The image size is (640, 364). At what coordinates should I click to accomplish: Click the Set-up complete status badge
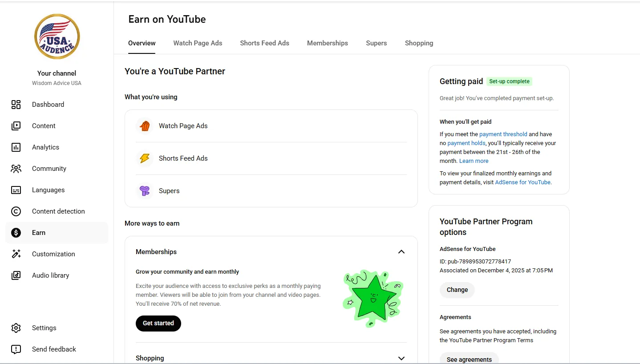point(509,81)
